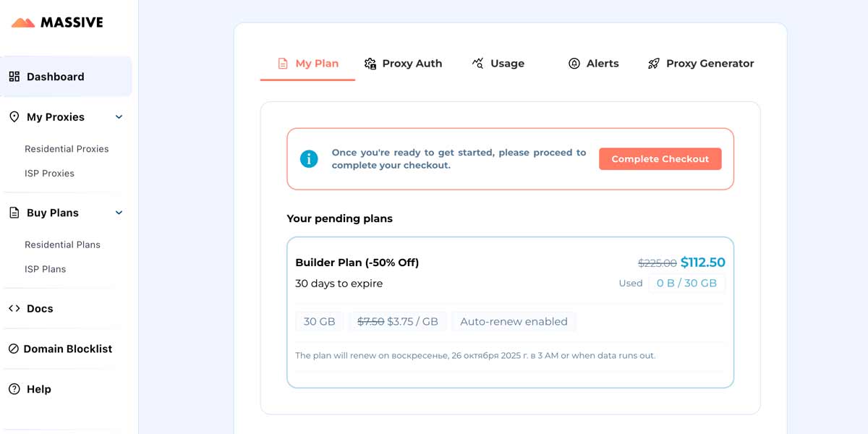Click the Docs code brackets icon
The image size is (868, 434).
tap(14, 308)
